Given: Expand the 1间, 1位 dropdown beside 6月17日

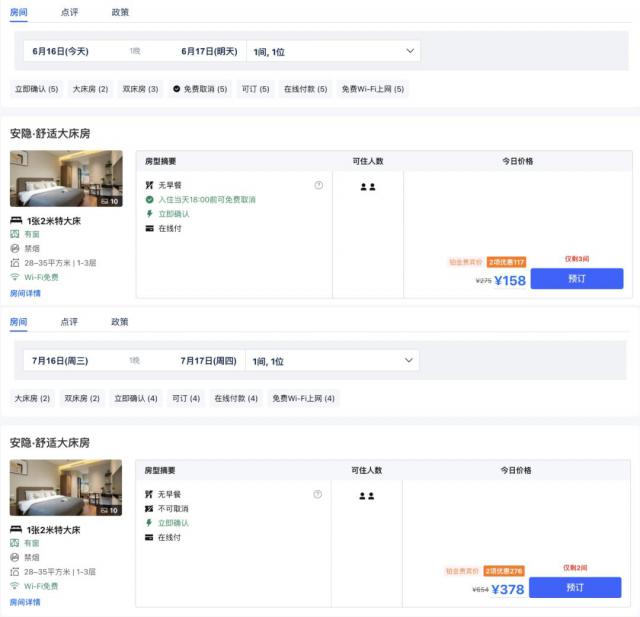Looking at the screenshot, I should pos(333,51).
